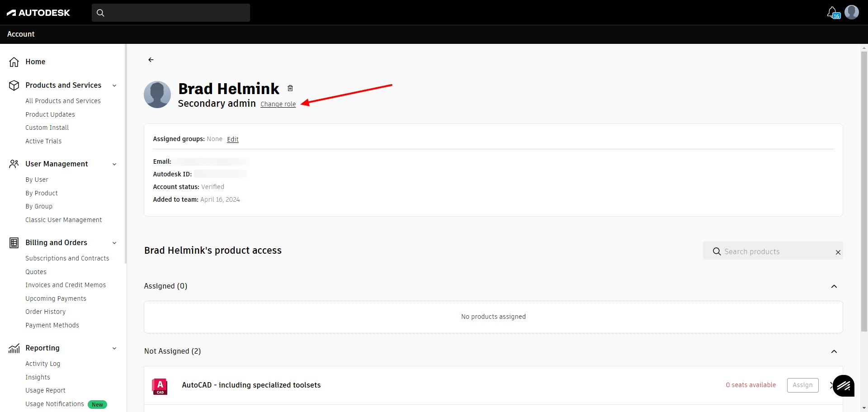
Task: Click Assign button for AutoCAD
Action: point(802,385)
